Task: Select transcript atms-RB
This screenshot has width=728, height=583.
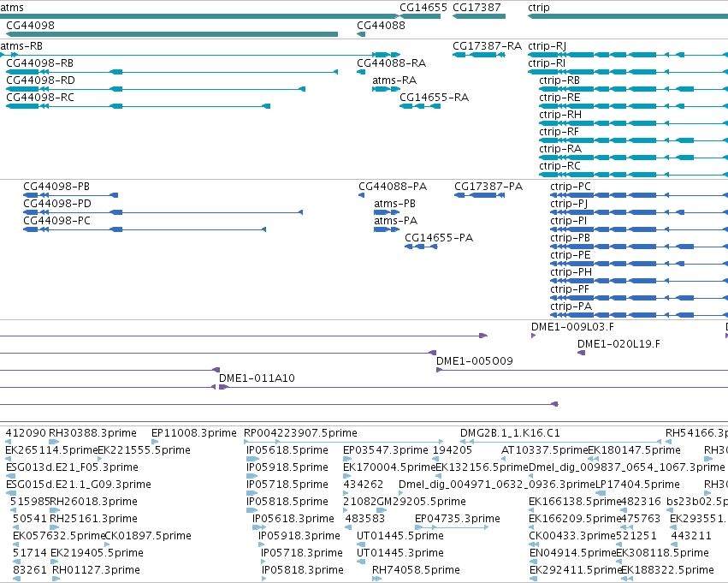Action: coord(21,46)
